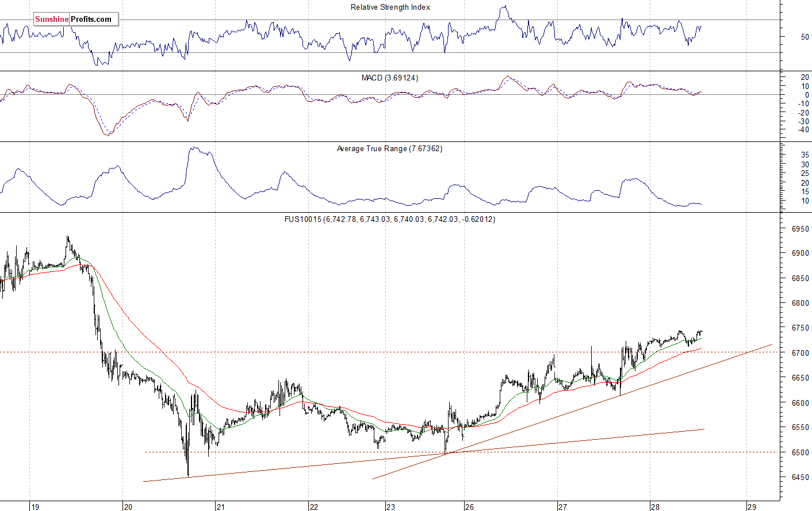This screenshot has height=511, width=812.
Task: Click the 6900 price axis label
Action: pyautogui.click(x=800, y=253)
